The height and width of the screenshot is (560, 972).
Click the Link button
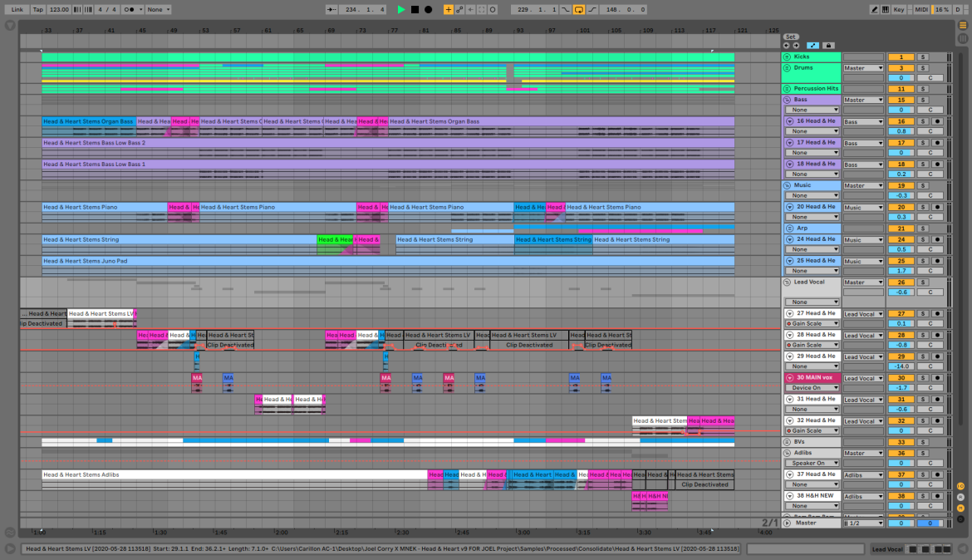17,9
